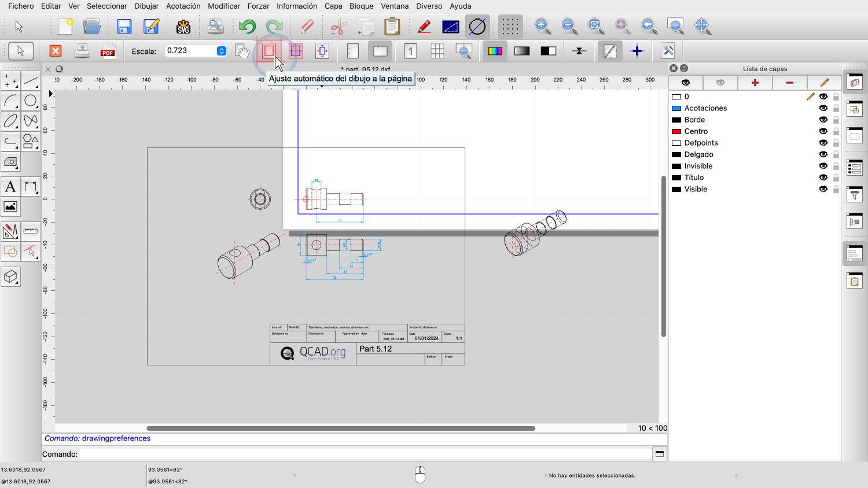Toggle the color print mode swatch
Image resolution: width=868 pixels, height=488 pixels.
pos(495,51)
